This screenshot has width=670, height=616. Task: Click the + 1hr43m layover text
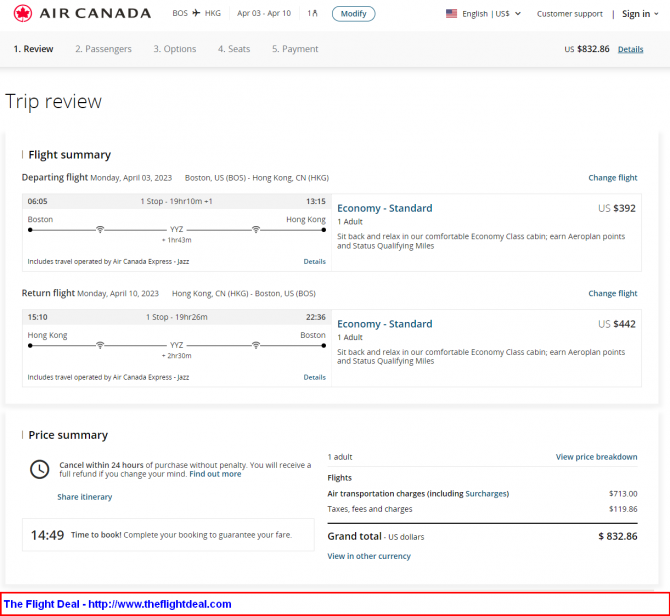click(x=176, y=240)
